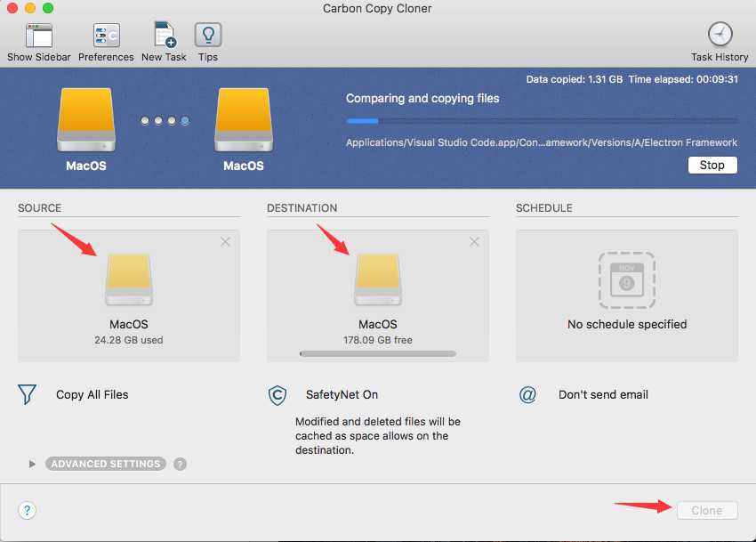Screen dimensions: 756x542
Task: Click the ADVANCED SETTINGS button
Action: point(106,464)
